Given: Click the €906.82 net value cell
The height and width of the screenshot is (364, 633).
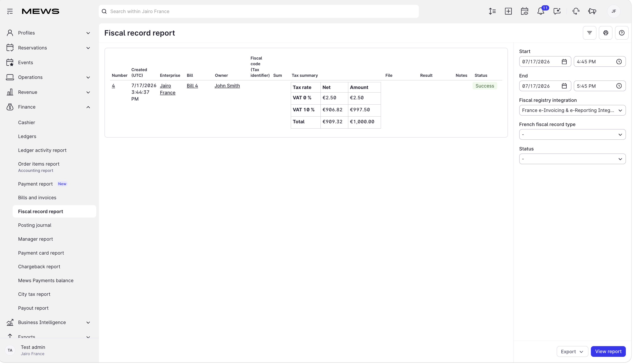Looking at the screenshot, I should point(335,110).
